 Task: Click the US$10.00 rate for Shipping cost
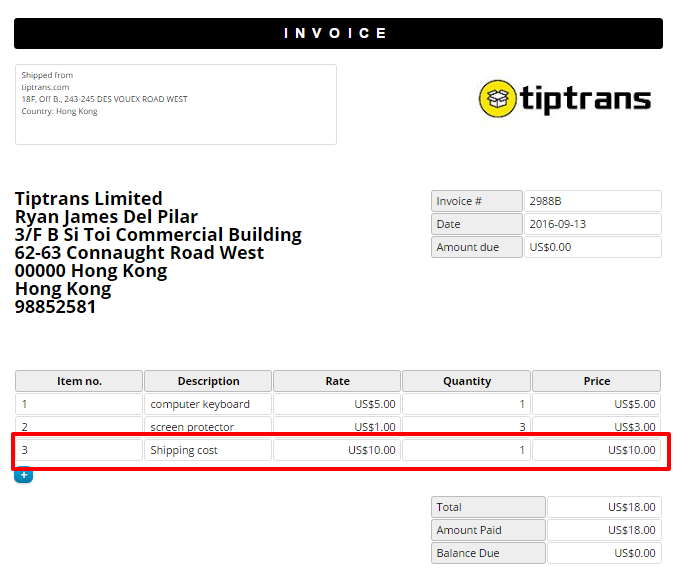tap(337, 450)
